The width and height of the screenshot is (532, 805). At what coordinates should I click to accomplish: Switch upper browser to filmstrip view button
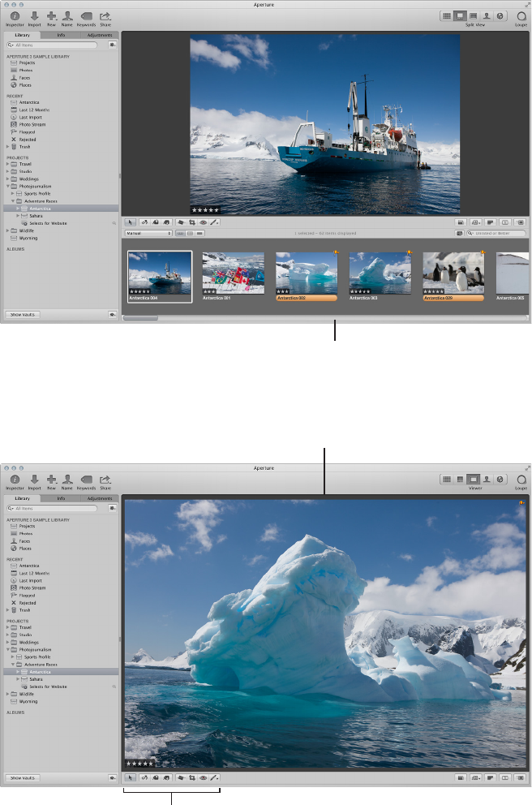coord(180,233)
